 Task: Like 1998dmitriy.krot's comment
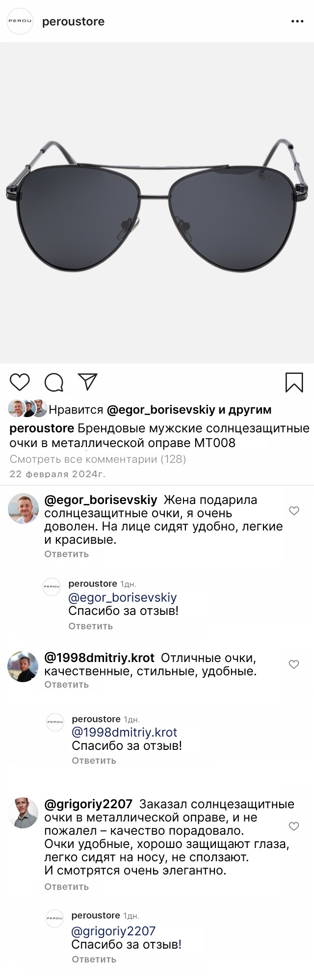[x=294, y=664]
